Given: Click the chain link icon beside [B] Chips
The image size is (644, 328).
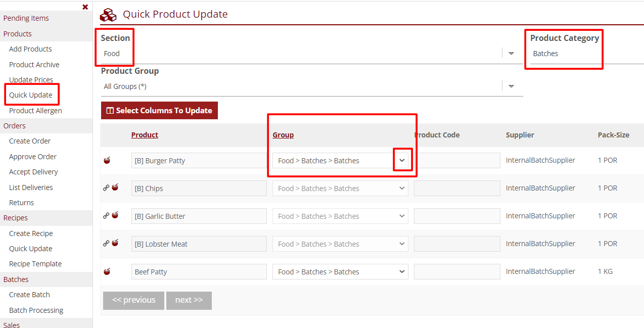Looking at the screenshot, I should point(106,188).
